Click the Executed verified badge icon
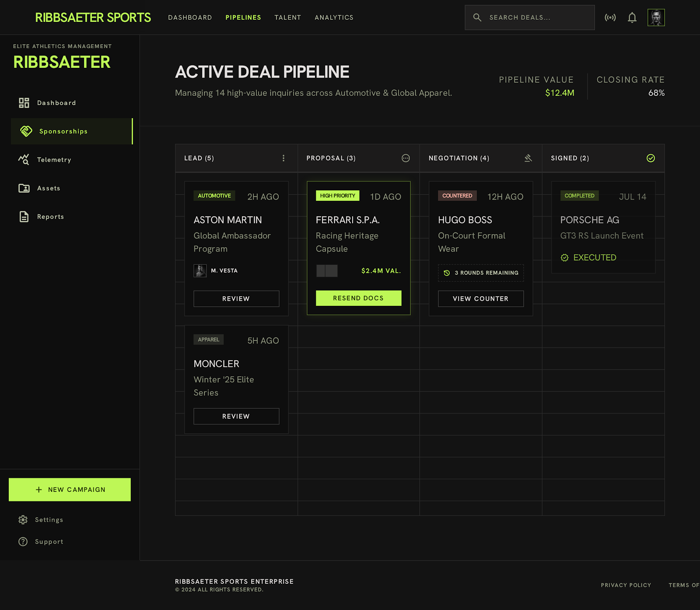This screenshot has width=700, height=610. click(x=565, y=258)
